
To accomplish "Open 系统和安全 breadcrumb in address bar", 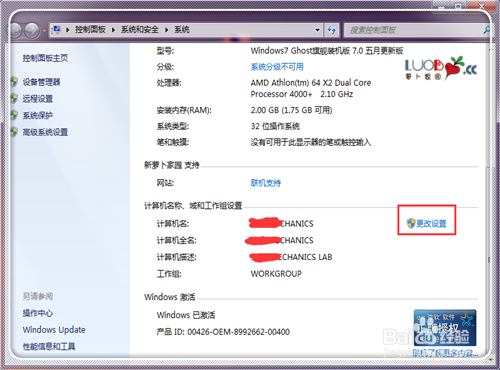I will click(x=140, y=30).
